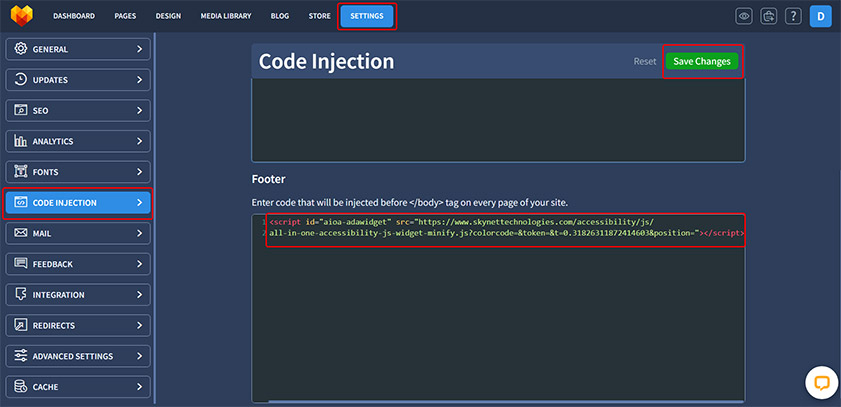Click the General gear icon
The image size is (841, 407).
21,49
